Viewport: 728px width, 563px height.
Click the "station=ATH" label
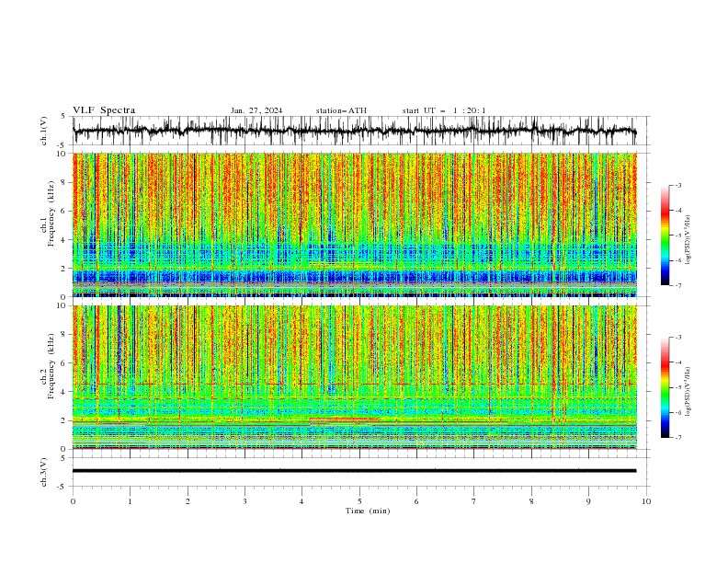click(x=341, y=110)
